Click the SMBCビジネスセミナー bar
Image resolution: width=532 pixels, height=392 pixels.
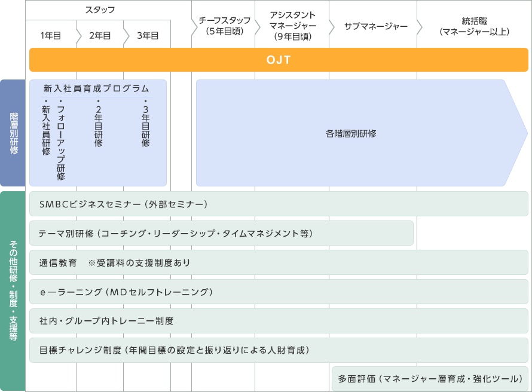[x=279, y=204]
